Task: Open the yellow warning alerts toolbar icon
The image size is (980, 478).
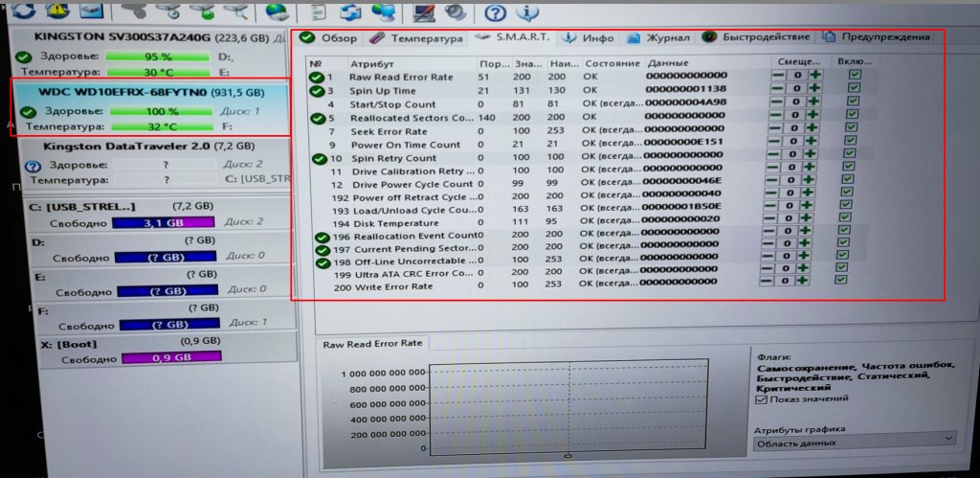Action: click(x=57, y=11)
